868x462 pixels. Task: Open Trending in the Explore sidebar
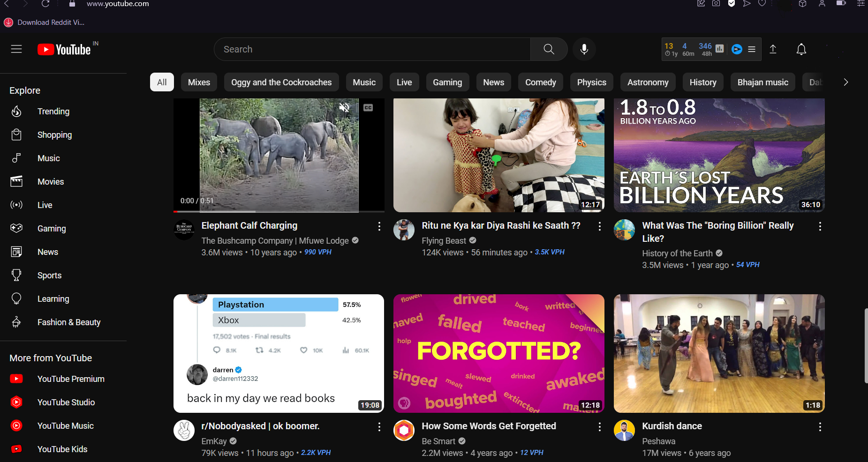point(53,112)
